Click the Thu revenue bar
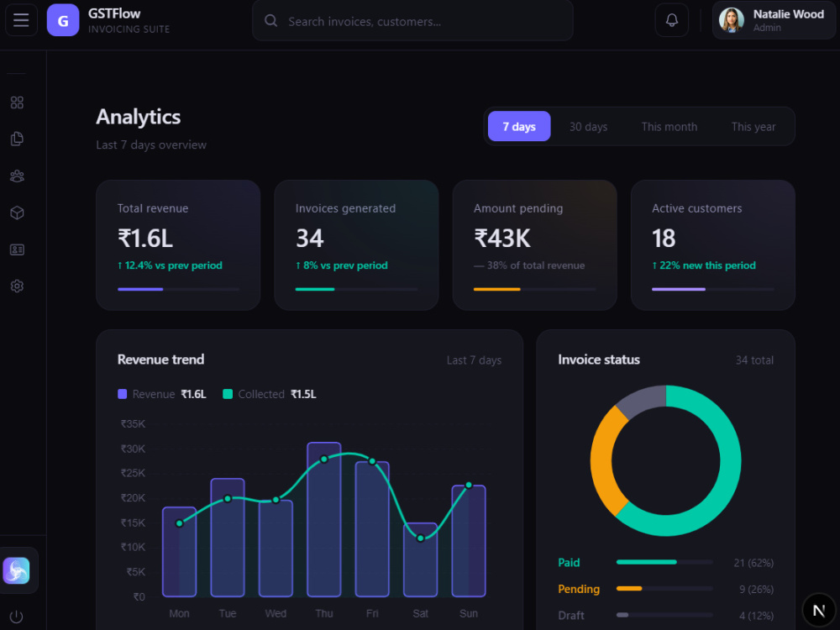The height and width of the screenshot is (630, 840). (324, 520)
